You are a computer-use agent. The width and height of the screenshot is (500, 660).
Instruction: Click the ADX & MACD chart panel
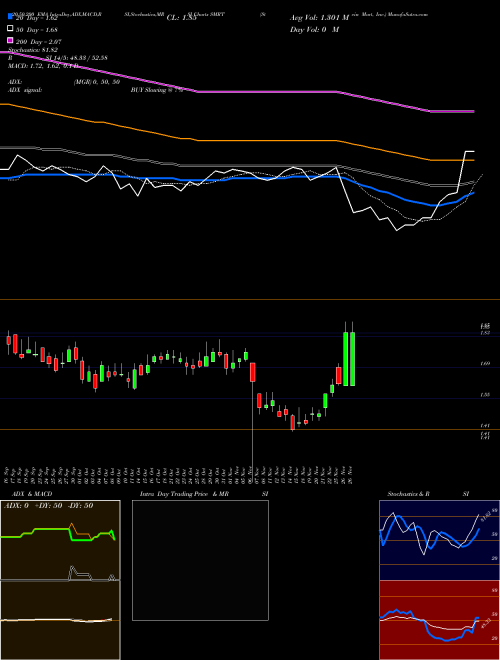pyautogui.click(x=60, y=580)
